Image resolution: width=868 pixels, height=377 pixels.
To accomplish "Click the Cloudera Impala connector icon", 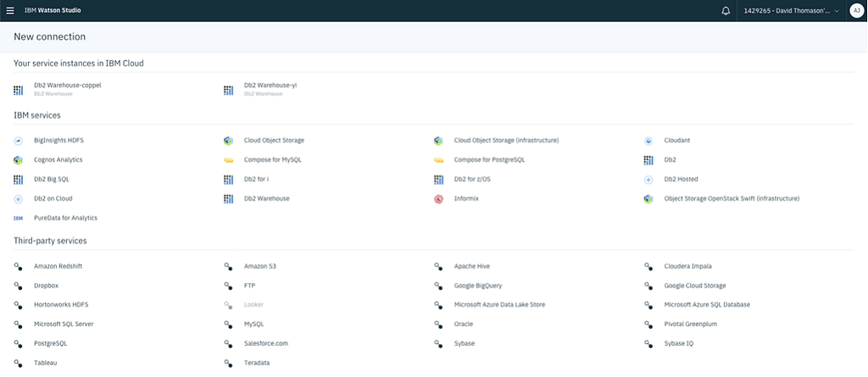I will pos(648,266).
